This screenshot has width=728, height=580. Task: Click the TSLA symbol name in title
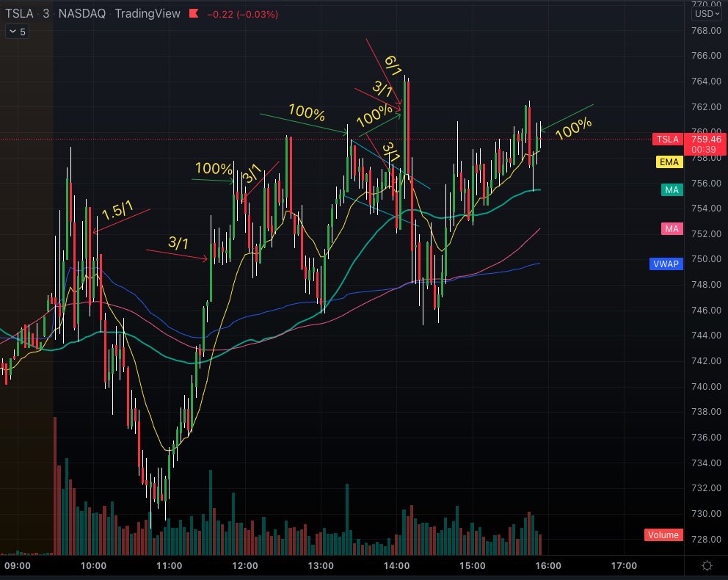click(x=20, y=13)
